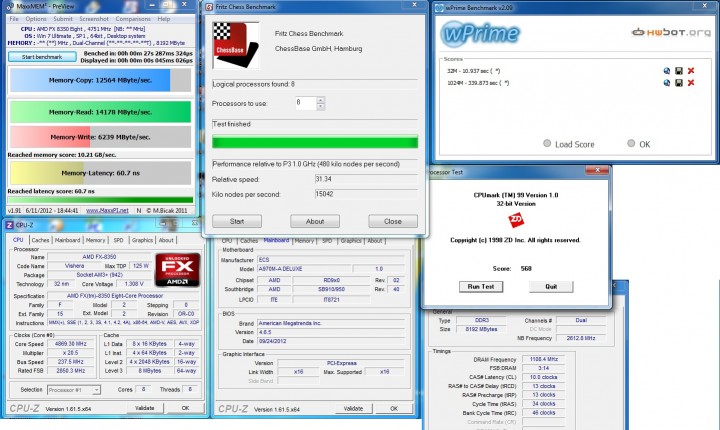Click About in Fritz Chess Benchmark
Screen dimensions: 720x430
(x=315, y=221)
